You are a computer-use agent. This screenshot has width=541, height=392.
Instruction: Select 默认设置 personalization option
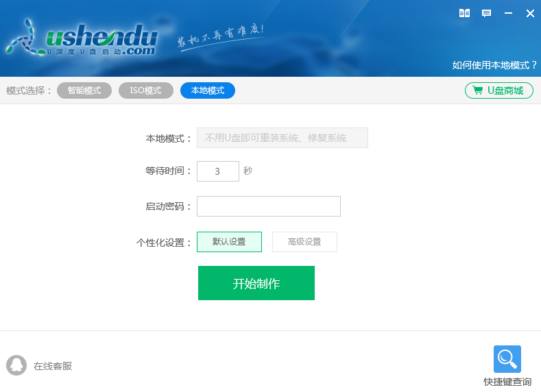click(x=229, y=242)
